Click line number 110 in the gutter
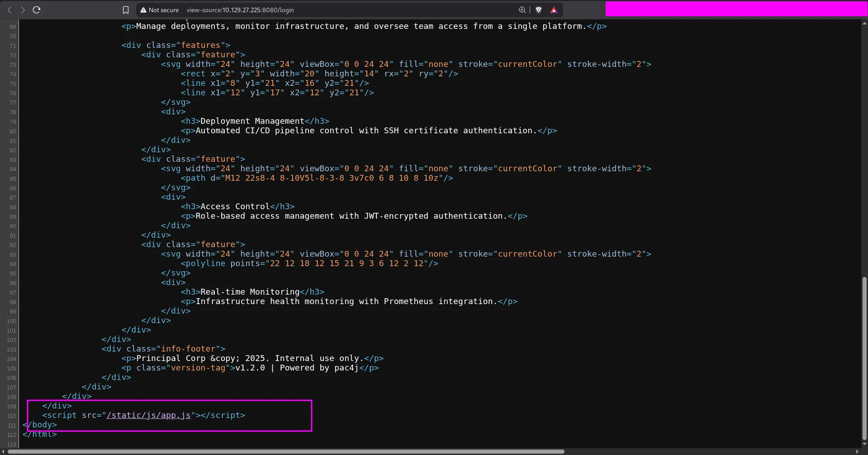 click(11, 416)
